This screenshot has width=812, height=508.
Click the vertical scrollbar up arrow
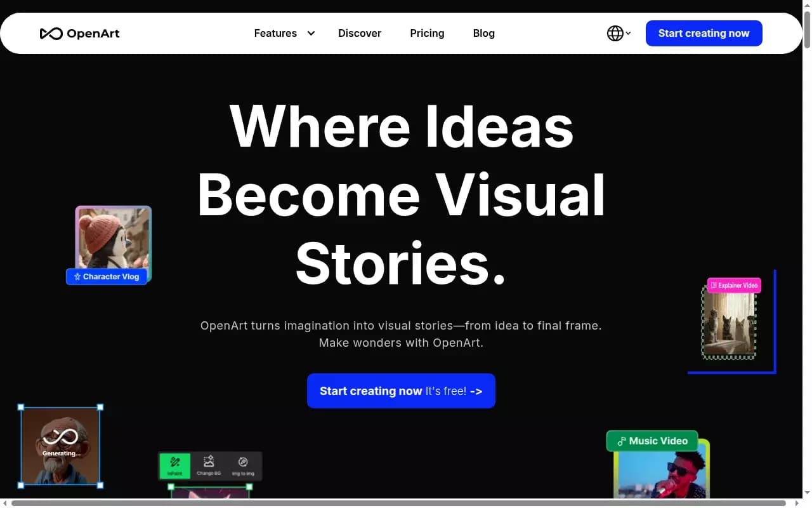[x=807, y=5]
